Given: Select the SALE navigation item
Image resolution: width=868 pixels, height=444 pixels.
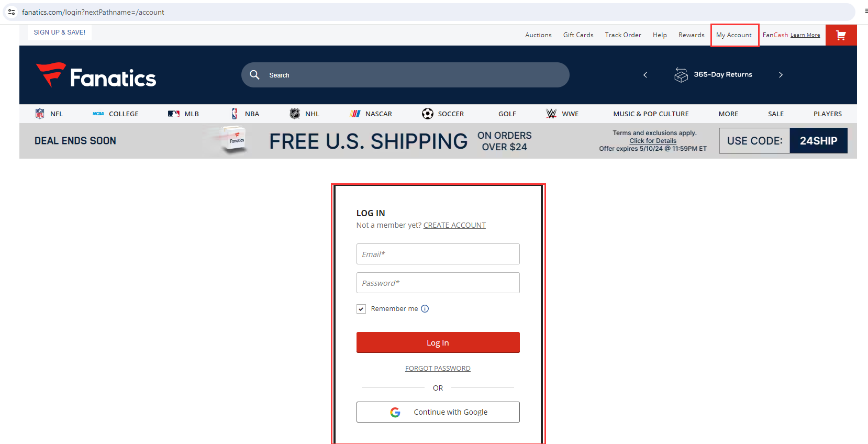Looking at the screenshot, I should 776,114.
